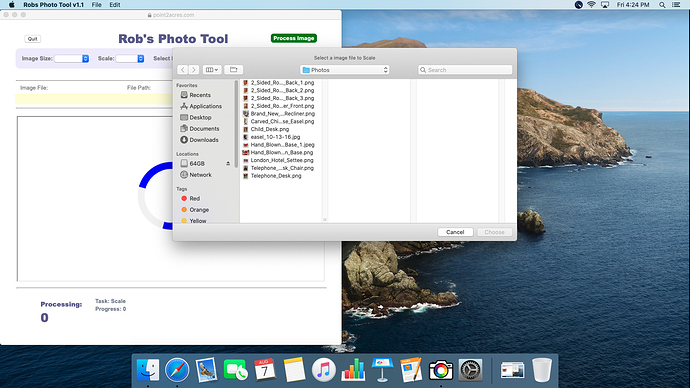Click the Wi-Fi status icon in menu bar
The image size is (690, 388).
click(591, 4)
